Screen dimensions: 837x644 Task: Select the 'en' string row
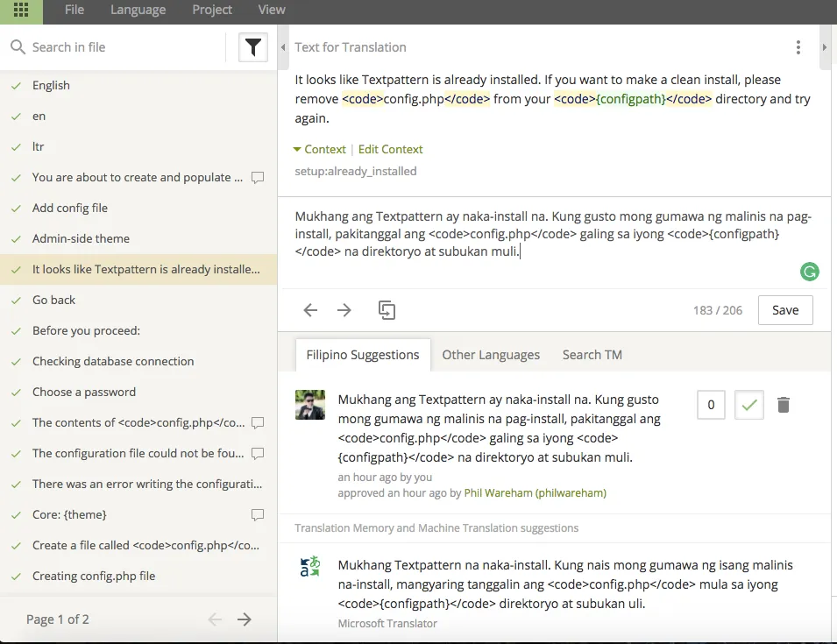point(138,117)
